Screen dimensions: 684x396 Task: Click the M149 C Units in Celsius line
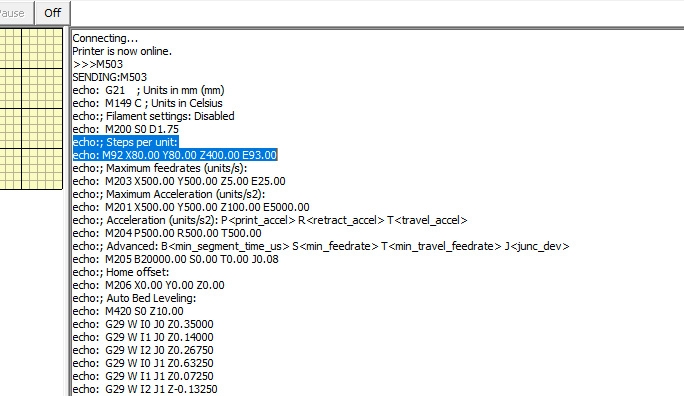(147, 103)
